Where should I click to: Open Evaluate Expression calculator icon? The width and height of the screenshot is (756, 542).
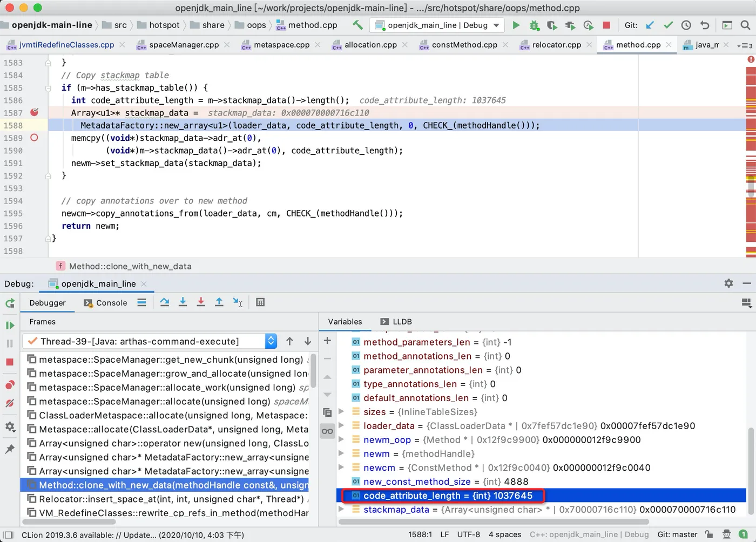[x=260, y=302]
